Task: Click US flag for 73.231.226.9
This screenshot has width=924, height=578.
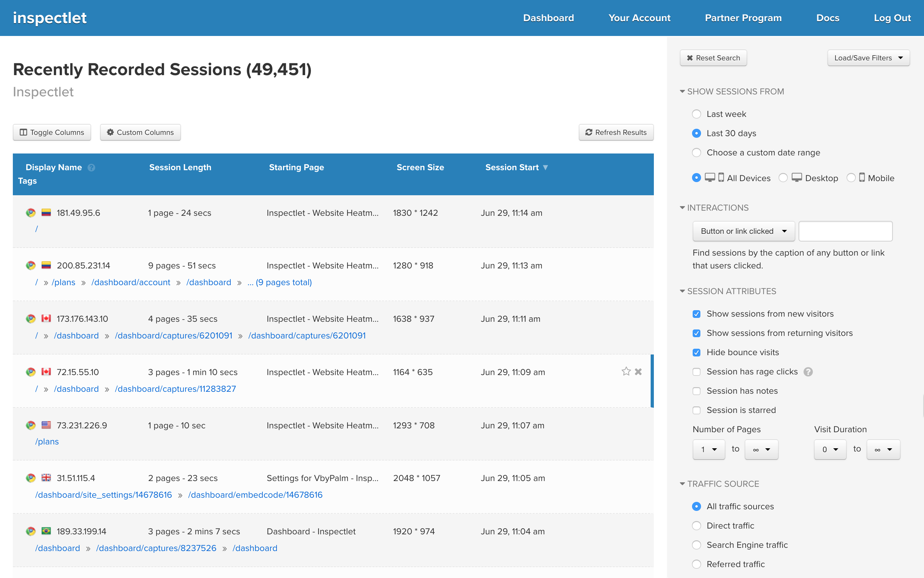Action: [x=46, y=425]
